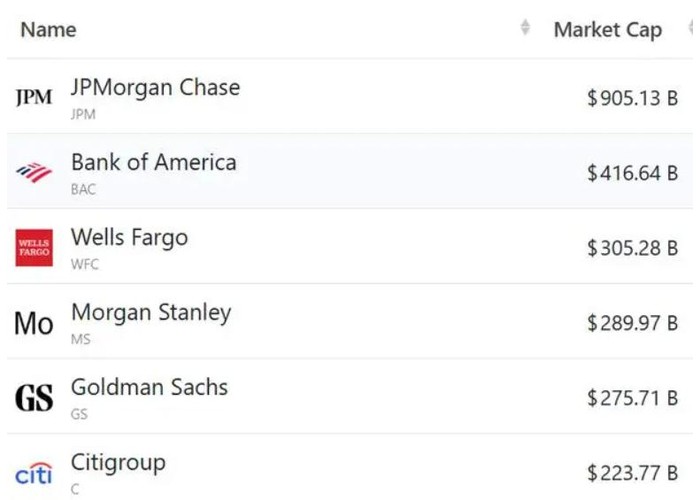Open the Goldman Sachs company link
The width and height of the screenshot is (700, 500).
[149, 388]
